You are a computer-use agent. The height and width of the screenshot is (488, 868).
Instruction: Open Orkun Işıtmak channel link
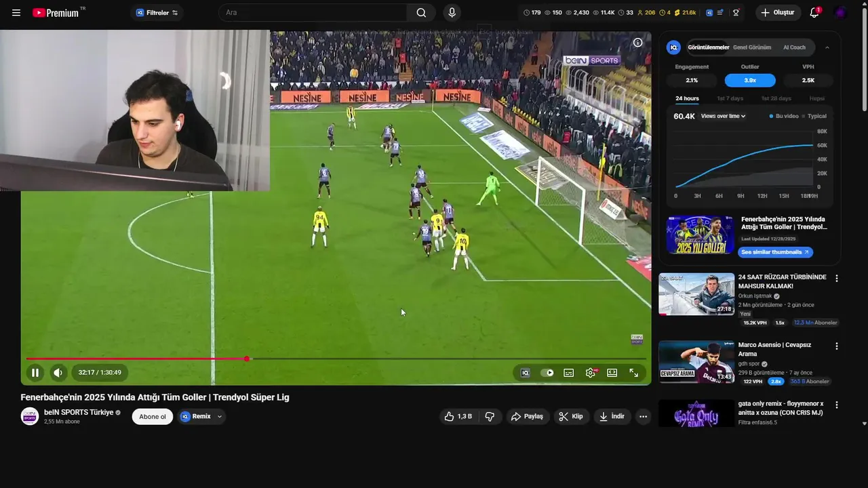755,296
